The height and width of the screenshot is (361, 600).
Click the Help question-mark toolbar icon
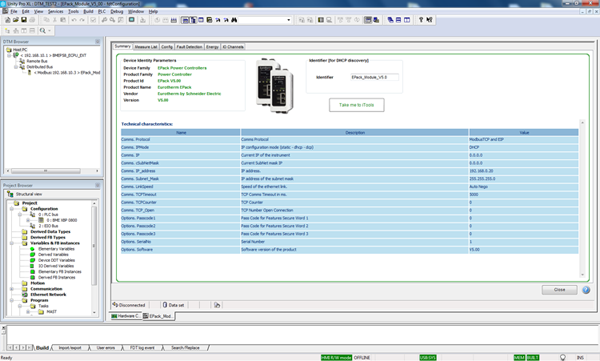421,20
